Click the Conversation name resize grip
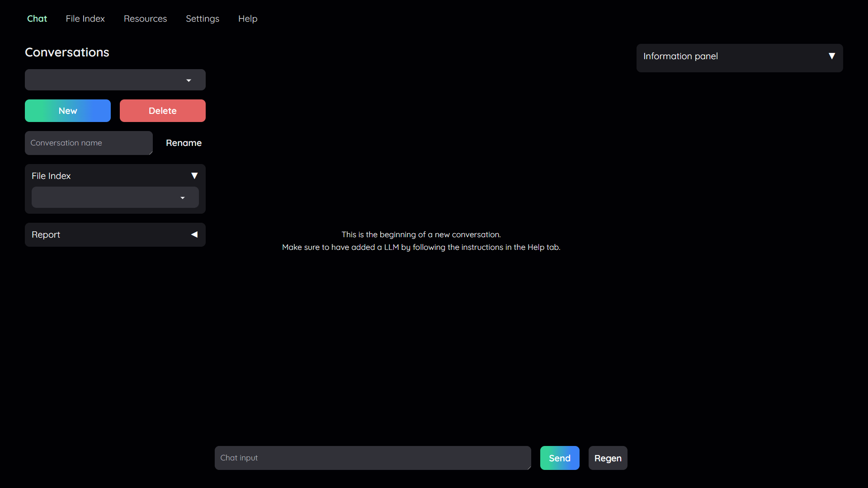 (x=151, y=153)
